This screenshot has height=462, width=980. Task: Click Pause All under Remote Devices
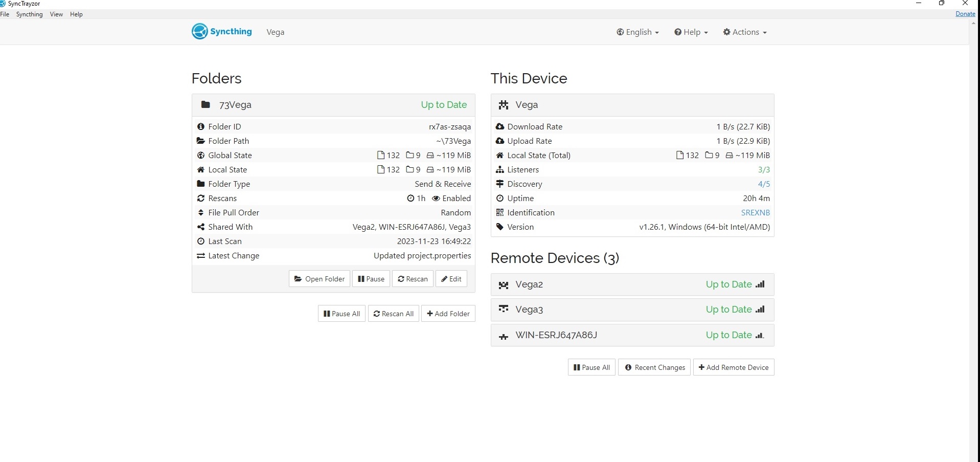(592, 367)
